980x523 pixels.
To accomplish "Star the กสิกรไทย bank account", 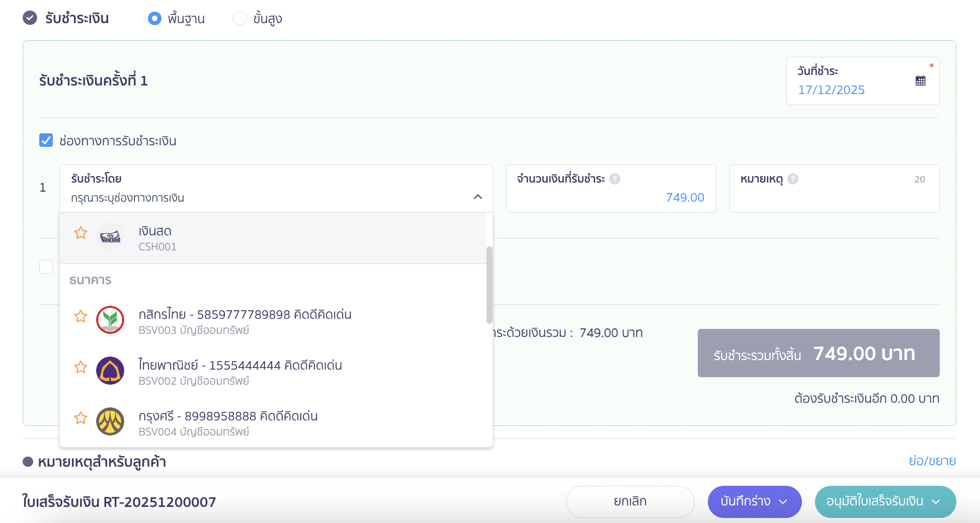I will 80,316.
